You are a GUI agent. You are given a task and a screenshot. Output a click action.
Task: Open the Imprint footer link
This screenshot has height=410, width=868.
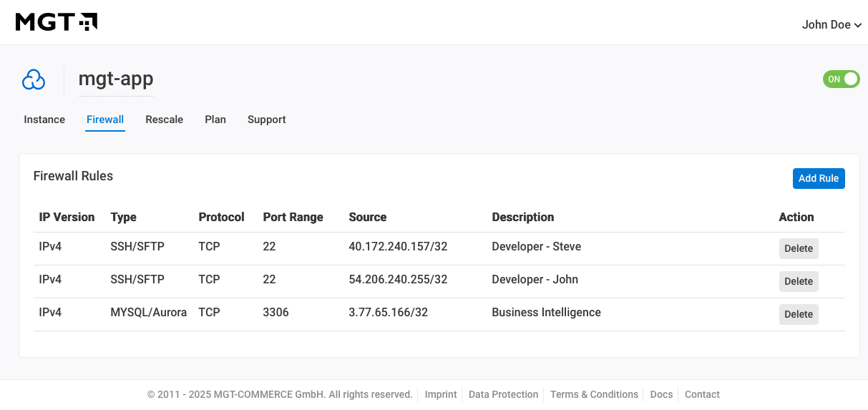tap(441, 394)
